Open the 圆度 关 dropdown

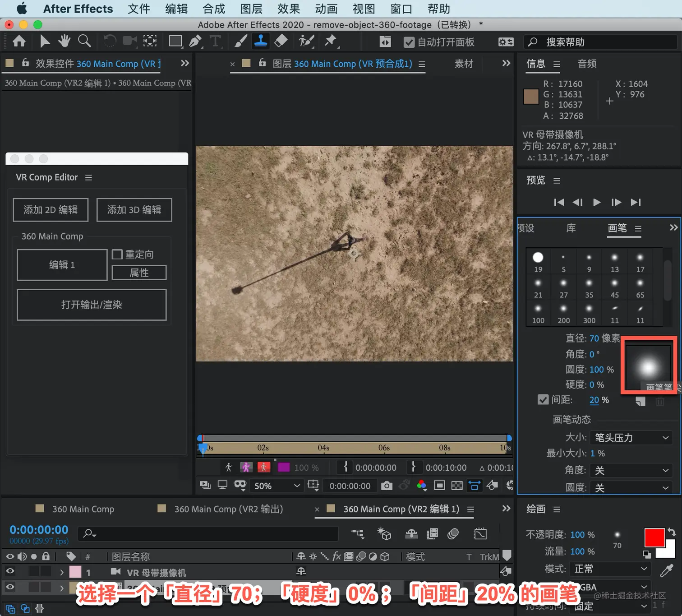point(631,487)
